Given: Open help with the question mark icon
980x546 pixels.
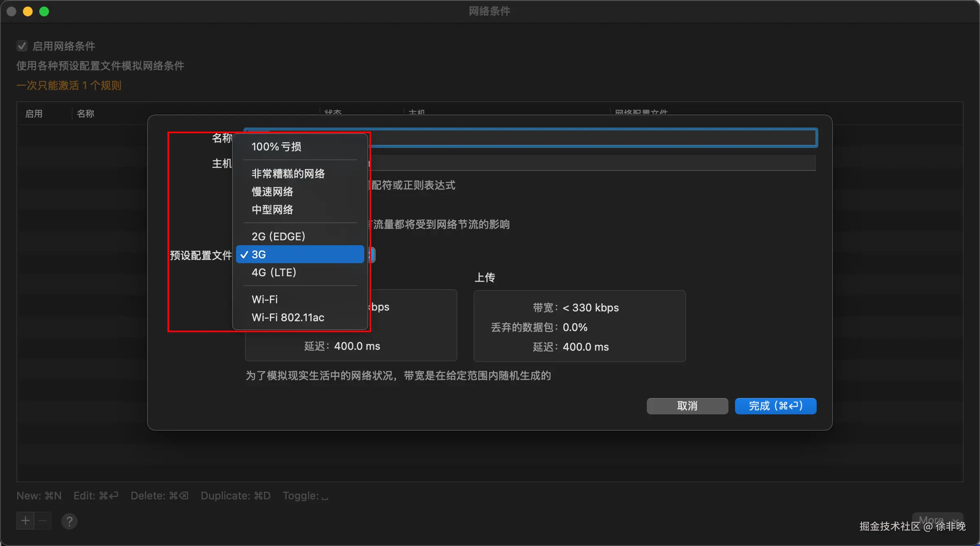Looking at the screenshot, I should [69, 521].
